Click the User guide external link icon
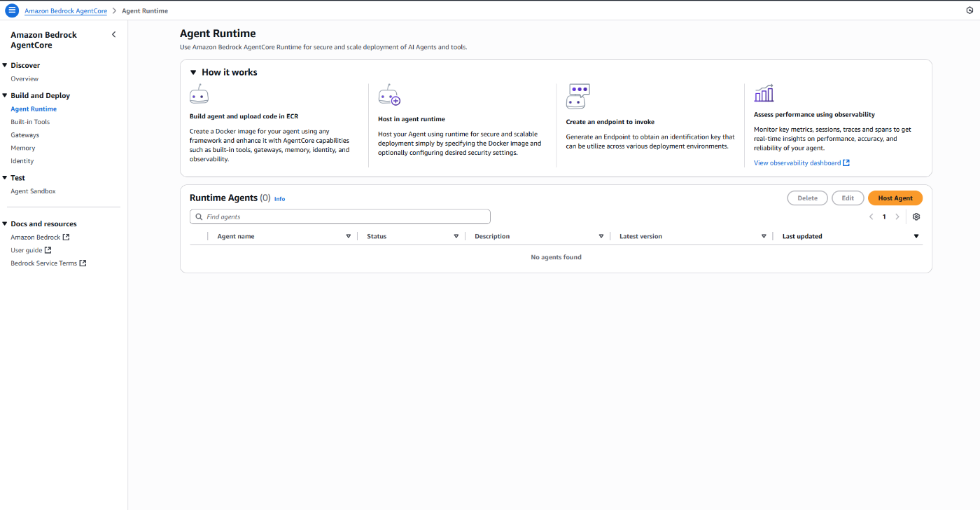Screen dimensions: 980x510 pyautogui.click(x=48, y=250)
